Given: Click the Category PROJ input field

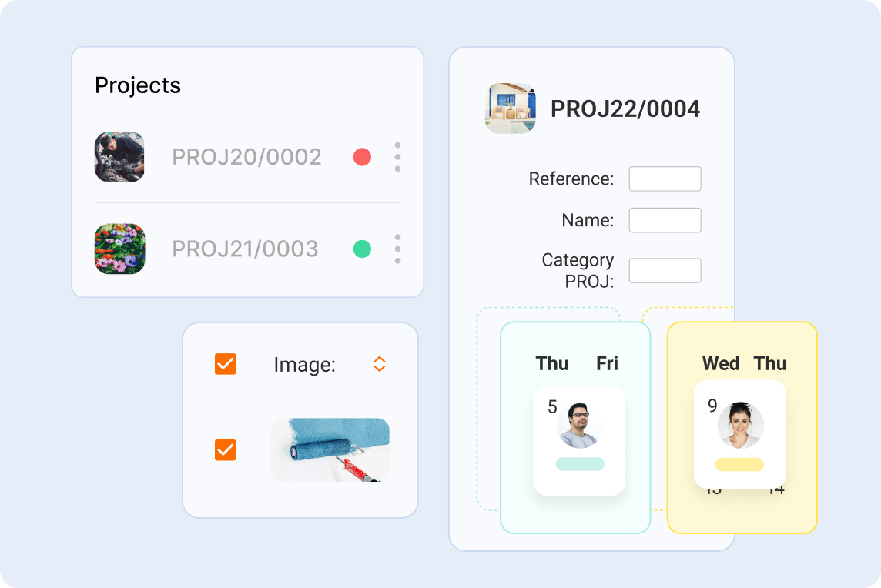Looking at the screenshot, I should point(665,270).
